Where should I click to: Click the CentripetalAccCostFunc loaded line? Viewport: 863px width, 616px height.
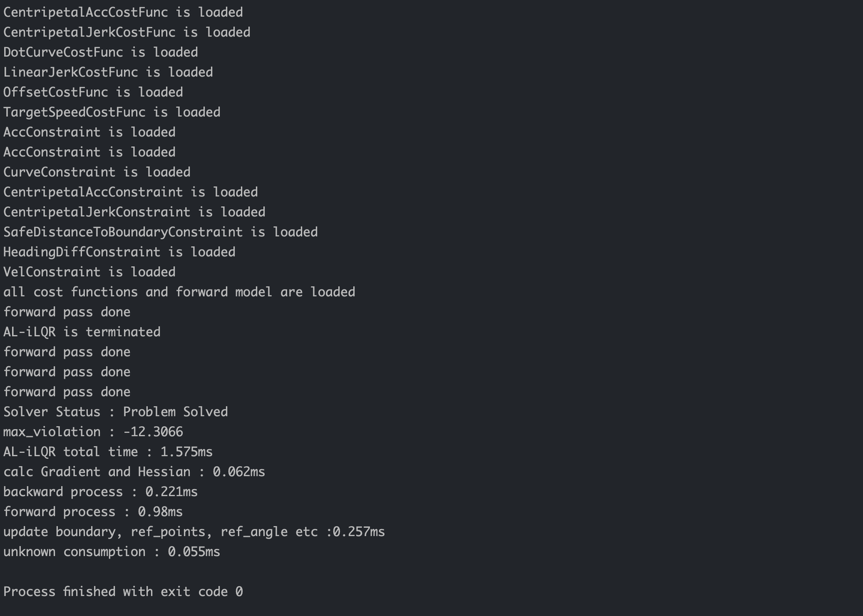coord(123,13)
